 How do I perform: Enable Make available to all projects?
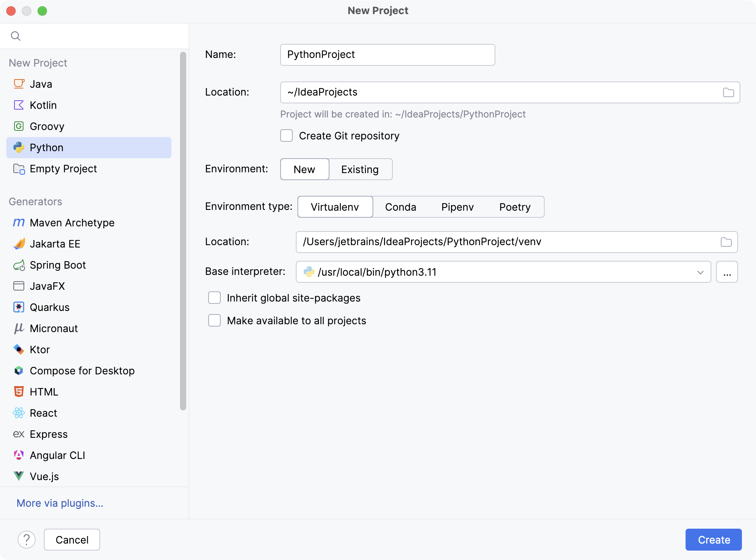[x=214, y=320]
